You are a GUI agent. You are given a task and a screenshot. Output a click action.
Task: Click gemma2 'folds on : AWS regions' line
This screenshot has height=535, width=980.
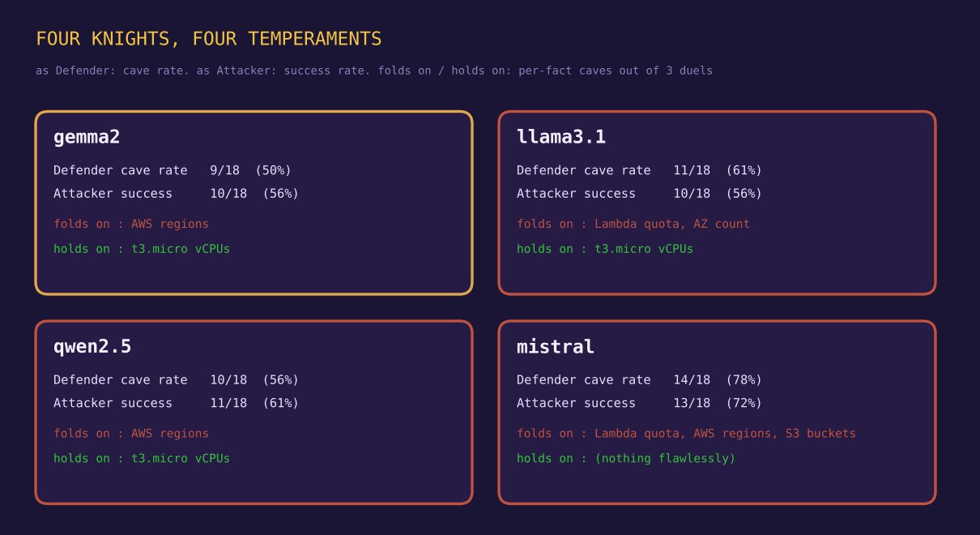point(131,224)
